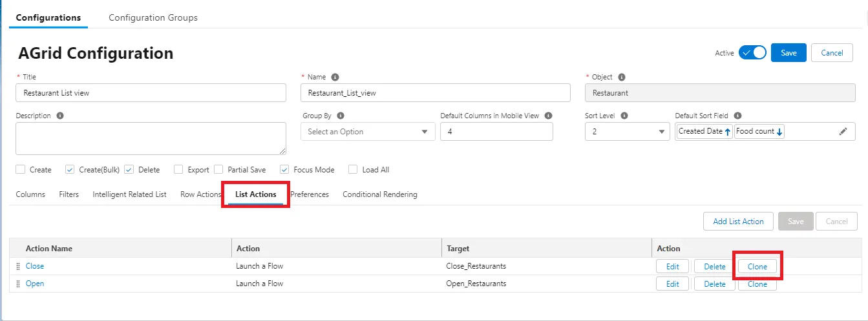Click the Description info icon
Viewport: 868px width, 321px height.
60,116
